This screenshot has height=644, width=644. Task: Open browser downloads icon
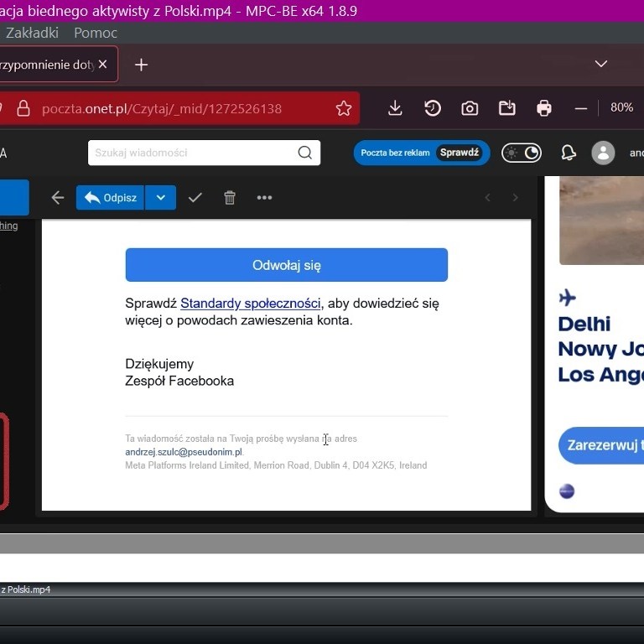pyautogui.click(x=395, y=108)
